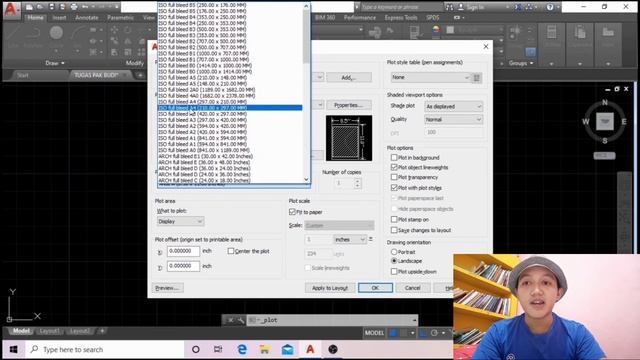Toggle the ortho mode icon in status bar
640x360 pixels.
(423, 333)
